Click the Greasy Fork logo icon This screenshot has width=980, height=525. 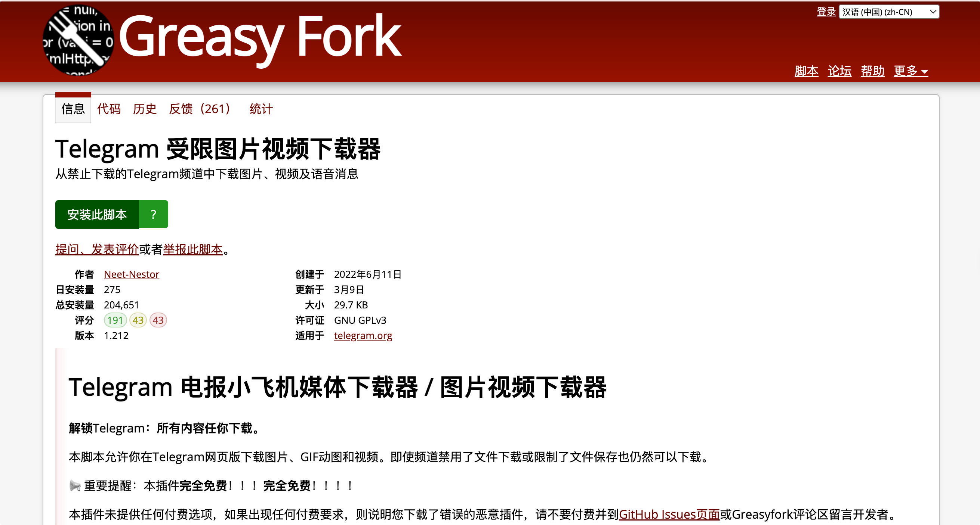tap(79, 41)
